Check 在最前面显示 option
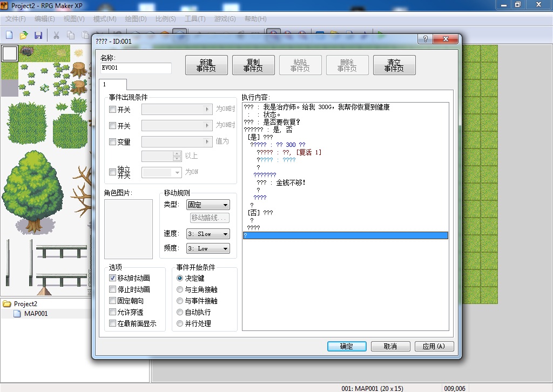The height and width of the screenshot is (392, 553). 112,323
